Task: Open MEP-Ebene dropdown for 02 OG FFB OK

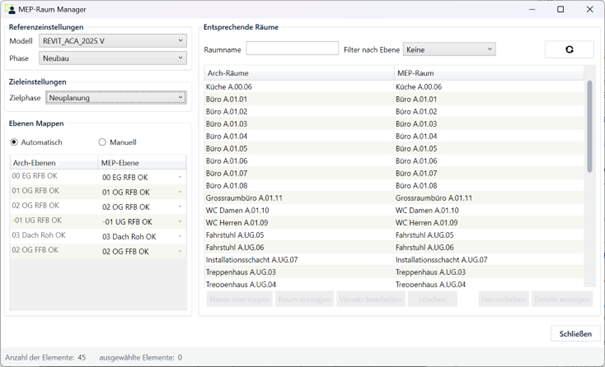Action: [143, 251]
